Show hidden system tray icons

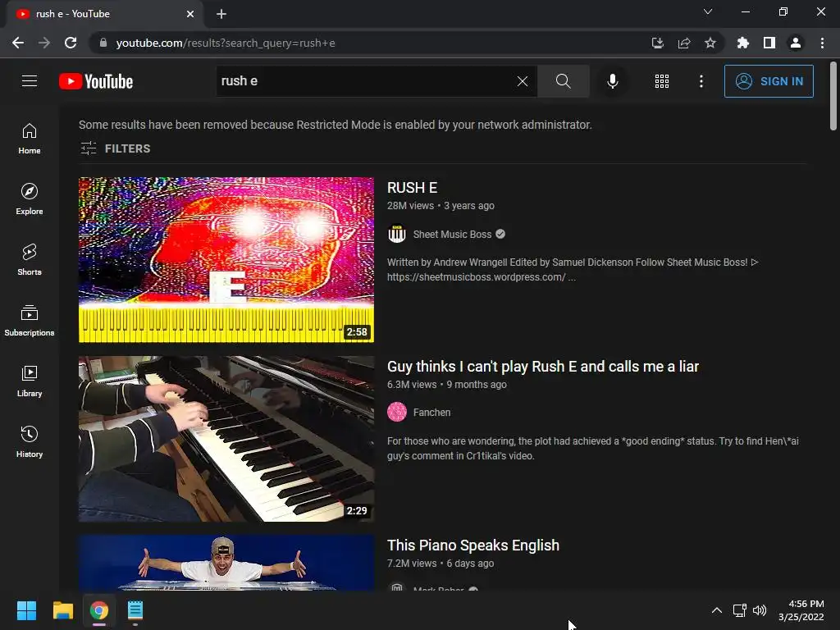pos(716,610)
